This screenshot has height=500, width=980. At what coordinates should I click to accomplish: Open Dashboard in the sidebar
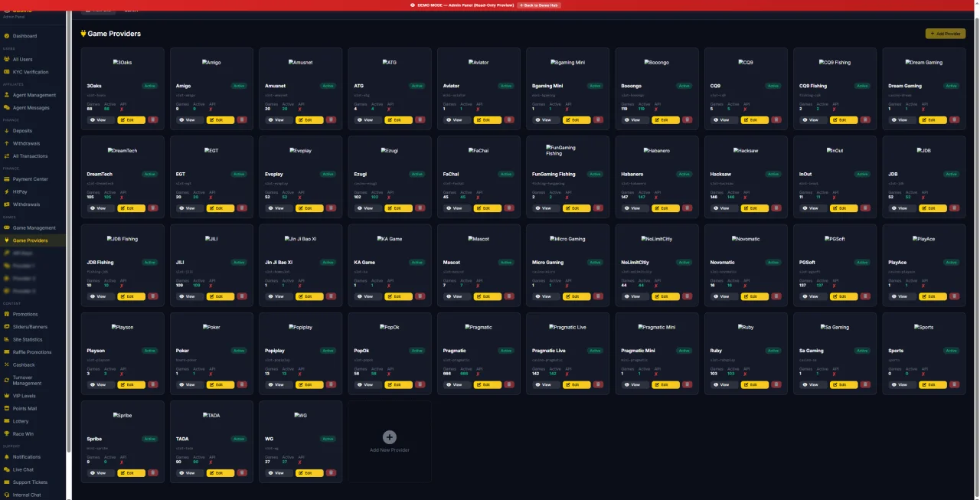tap(34, 36)
